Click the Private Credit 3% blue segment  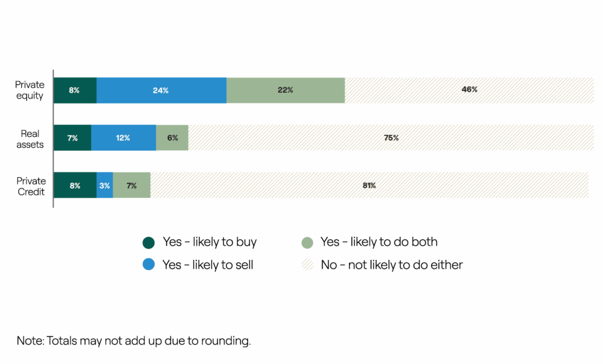pyautogui.click(x=105, y=186)
